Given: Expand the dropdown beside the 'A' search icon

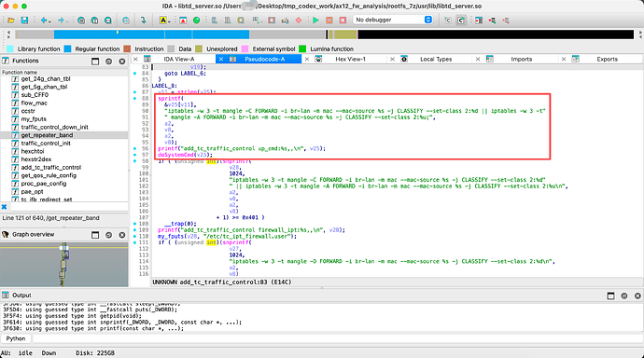Looking at the screenshot, I should [x=169, y=21].
